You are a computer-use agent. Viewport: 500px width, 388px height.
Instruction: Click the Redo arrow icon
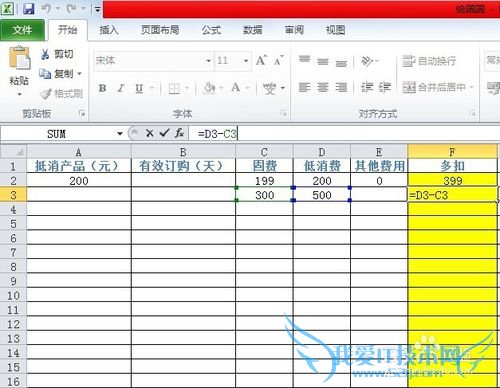[x=72, y=9]
